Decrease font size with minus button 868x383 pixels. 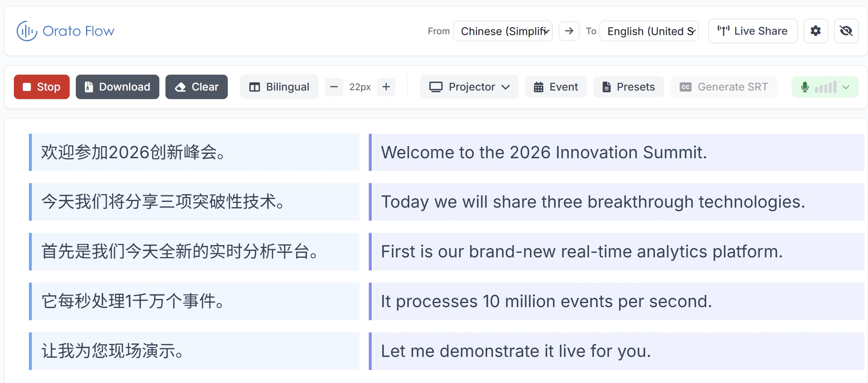pyautogui.click(x=334, y=87)
